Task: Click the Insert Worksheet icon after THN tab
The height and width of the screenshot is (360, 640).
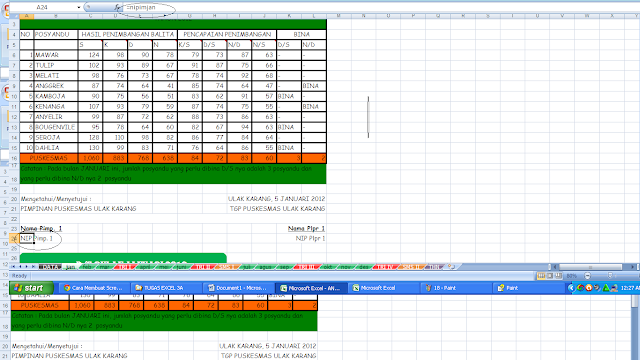Action: (450, 267)
